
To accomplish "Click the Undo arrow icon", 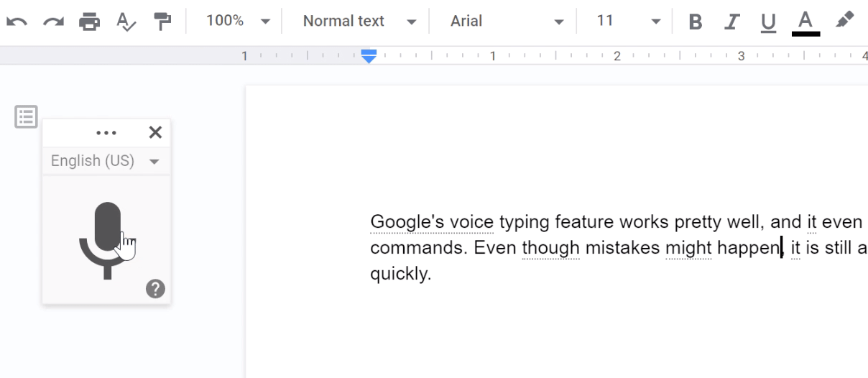I will click(17, 22).
